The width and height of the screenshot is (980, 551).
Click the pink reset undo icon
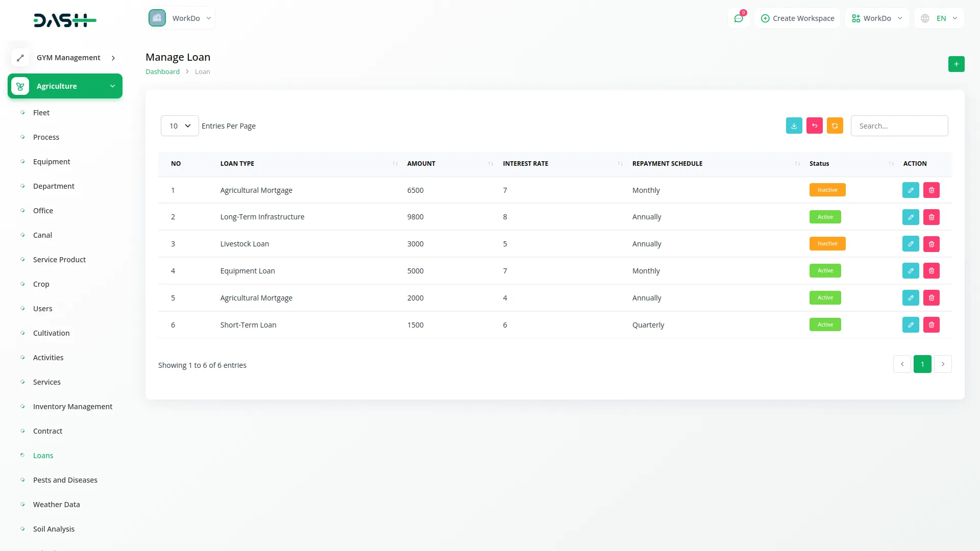pos(814,126)
